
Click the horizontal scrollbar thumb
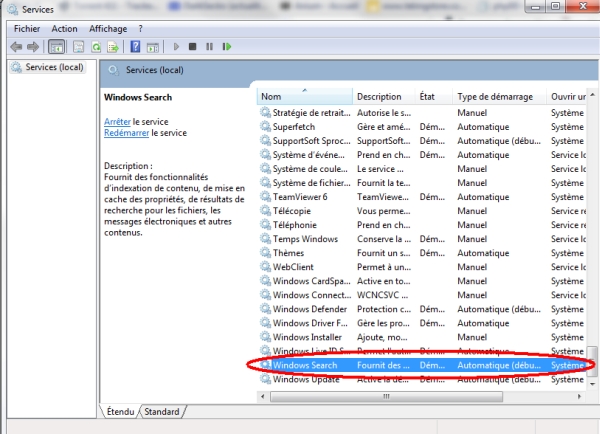click(x=386, y=396)
